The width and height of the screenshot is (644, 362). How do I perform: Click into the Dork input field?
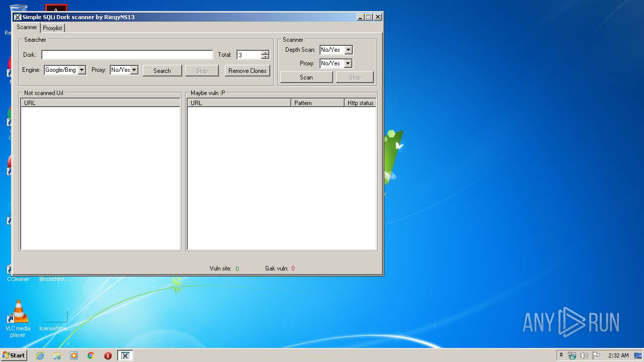127,55
